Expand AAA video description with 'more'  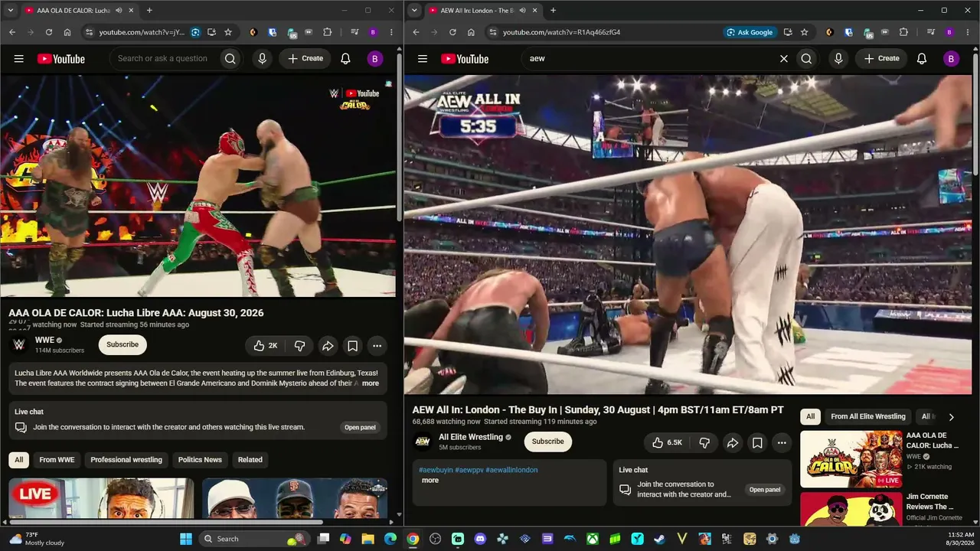pos(371,383)
